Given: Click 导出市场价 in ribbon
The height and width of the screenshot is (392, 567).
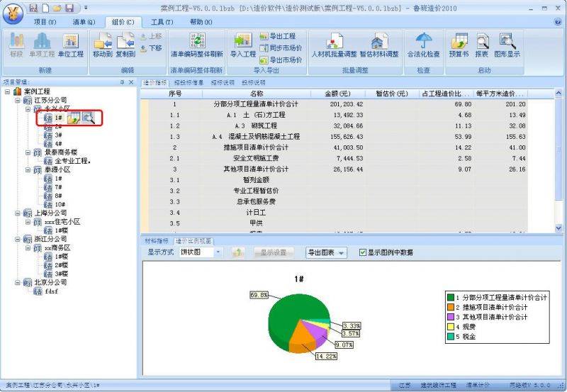Looking at the screenshot, I should [281, 60].
